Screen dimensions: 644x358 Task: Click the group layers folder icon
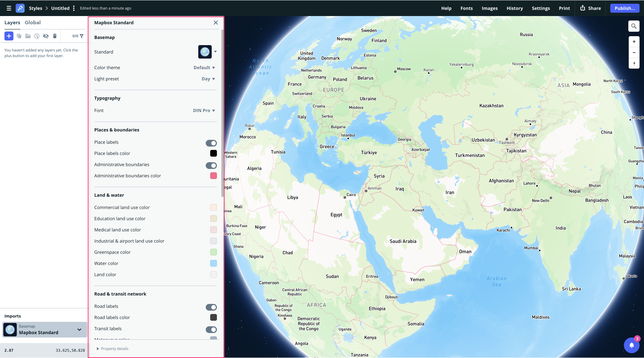(x=28, y=36)
